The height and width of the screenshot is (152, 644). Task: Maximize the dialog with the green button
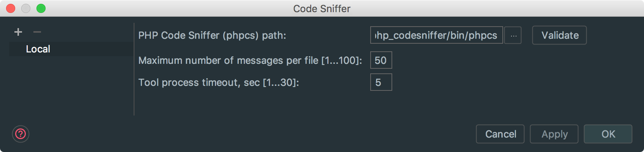click(x=41, y=8)
